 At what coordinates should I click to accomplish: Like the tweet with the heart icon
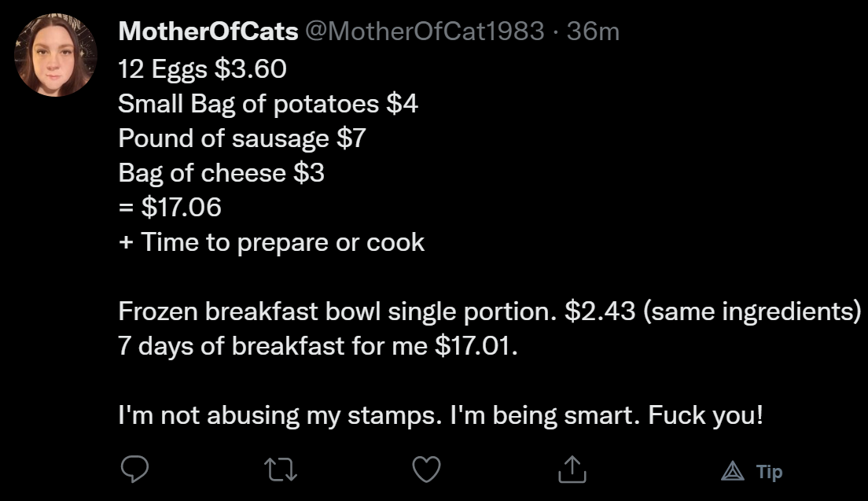tap(426, 470)
